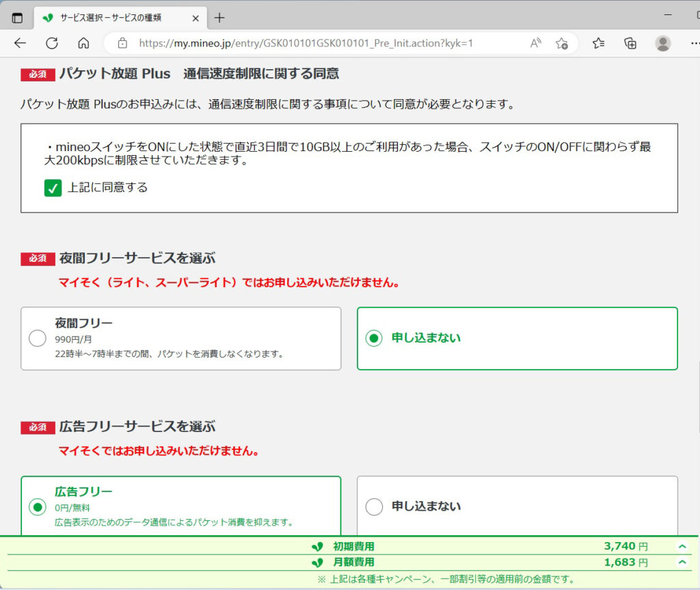
Task: Click the 夜間フリーサービスを選ぶ heading
Action: (x=137, y=258)
